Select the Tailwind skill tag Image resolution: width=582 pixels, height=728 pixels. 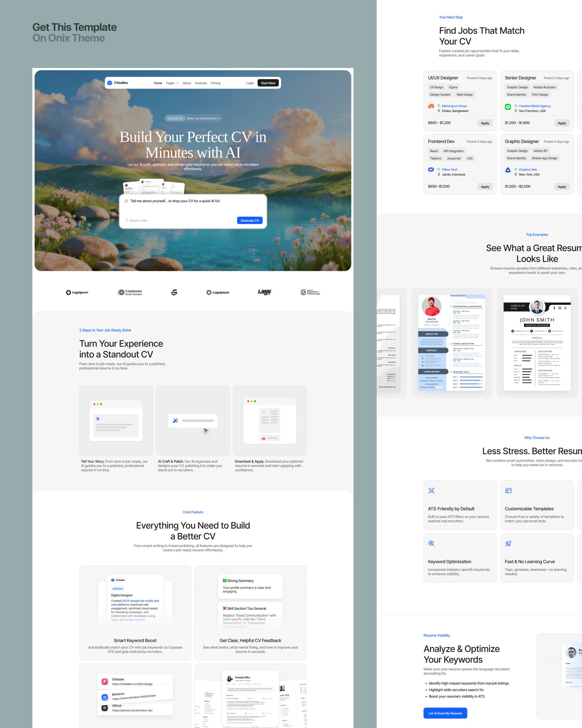coord(436,159)
